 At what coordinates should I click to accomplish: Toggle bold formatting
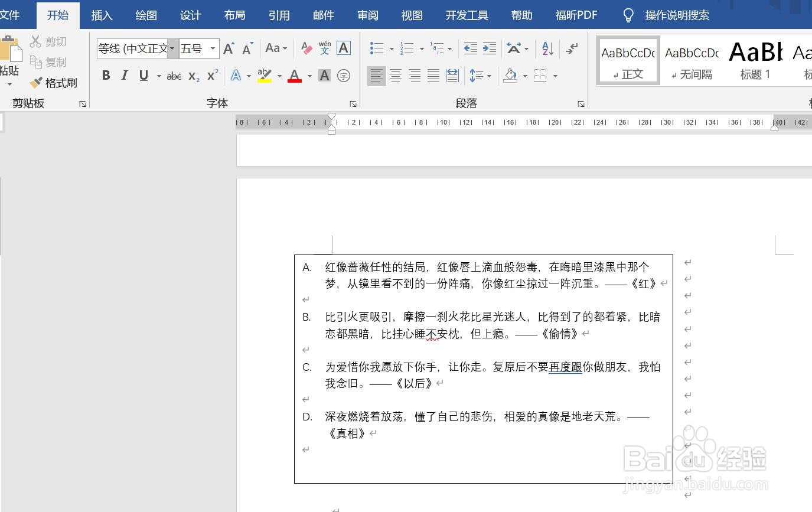coord(106,76)
